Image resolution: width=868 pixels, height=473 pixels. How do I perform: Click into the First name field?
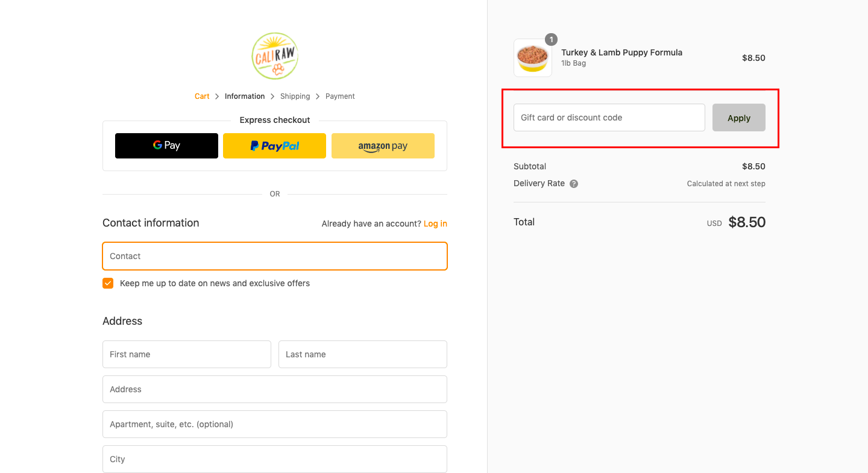click(x=187, y=354)
